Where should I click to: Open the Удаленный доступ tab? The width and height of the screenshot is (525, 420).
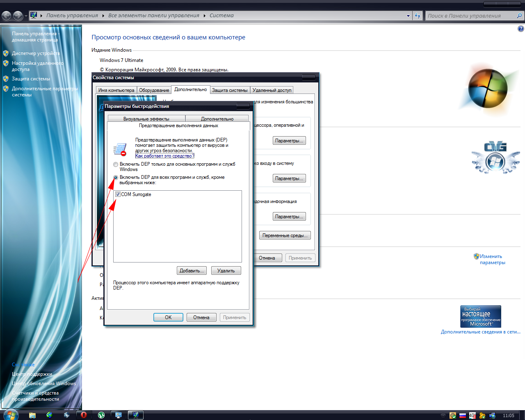[x=272, y=90]
